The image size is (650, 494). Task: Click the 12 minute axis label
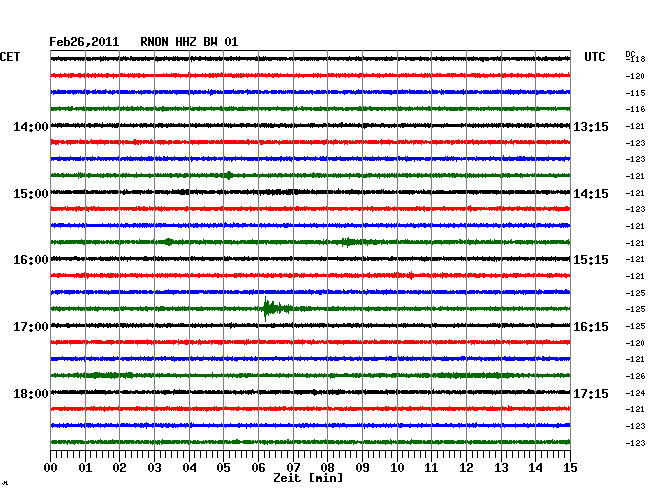pos(466,468)
